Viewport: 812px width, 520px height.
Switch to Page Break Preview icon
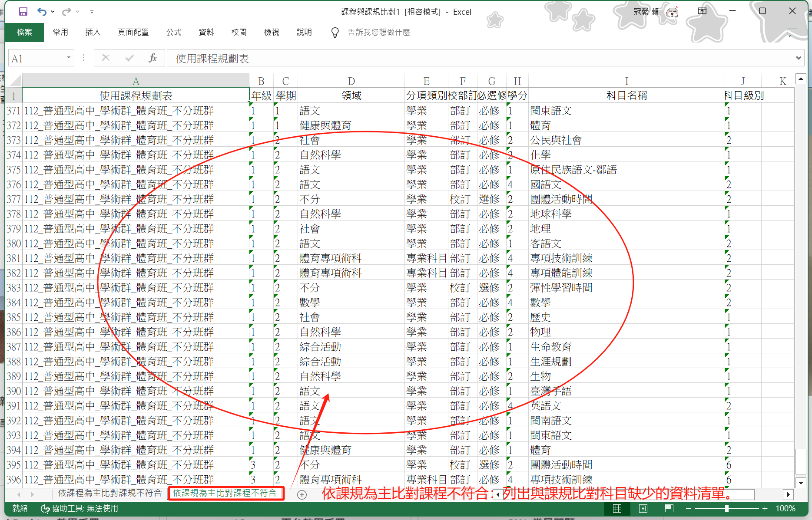click(669, 508)
